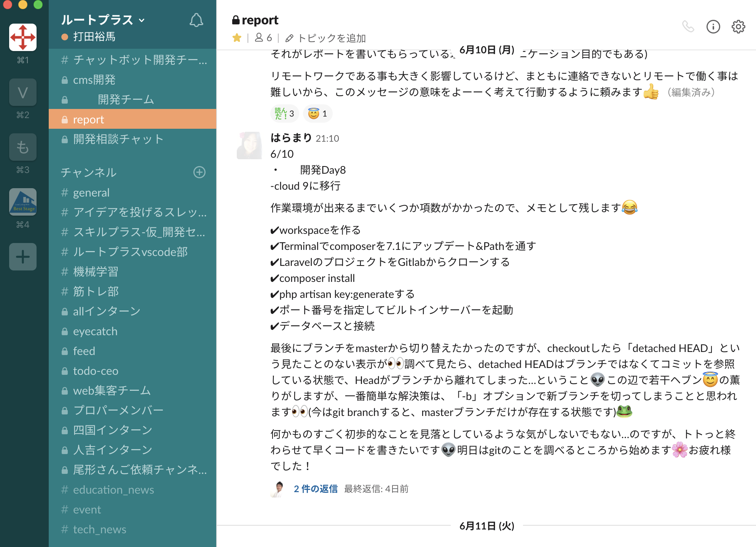Select the 機械学習 channel

tap(95, 272)
